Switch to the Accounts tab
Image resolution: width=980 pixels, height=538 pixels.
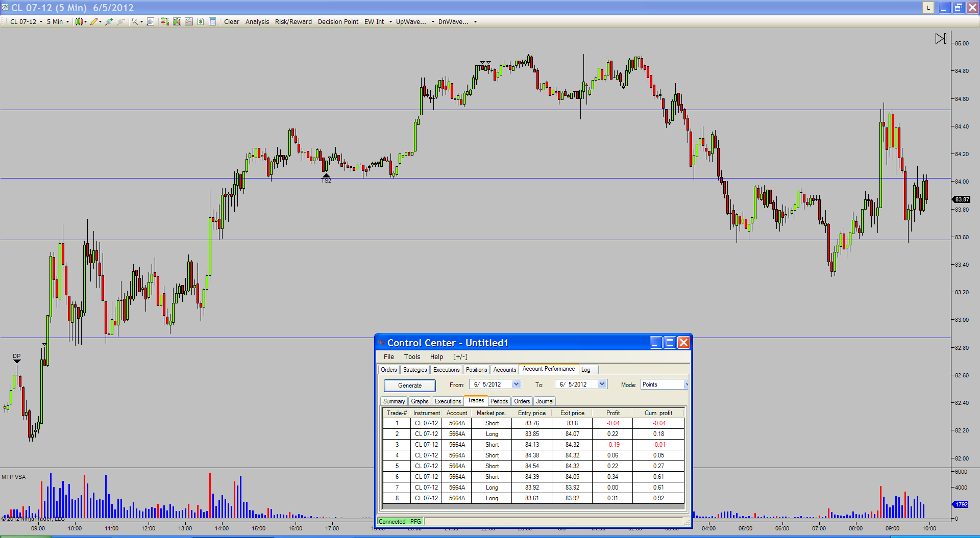(505, 370)
